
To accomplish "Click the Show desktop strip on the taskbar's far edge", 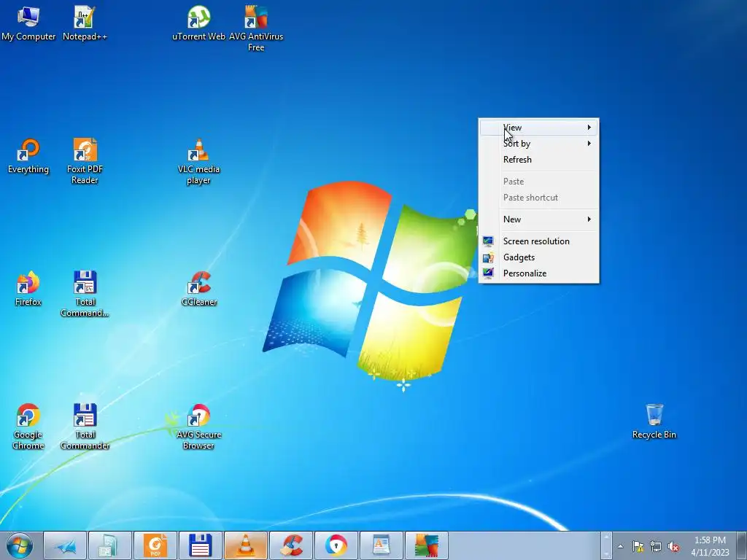I will pos(742,545).
